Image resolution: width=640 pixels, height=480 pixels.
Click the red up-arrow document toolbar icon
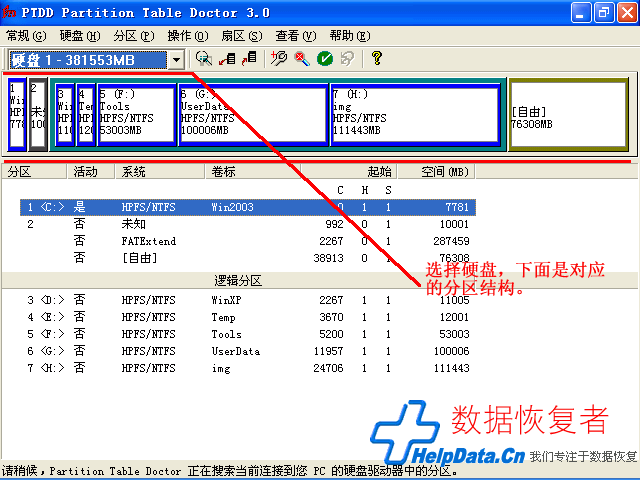tap(249, 59)
